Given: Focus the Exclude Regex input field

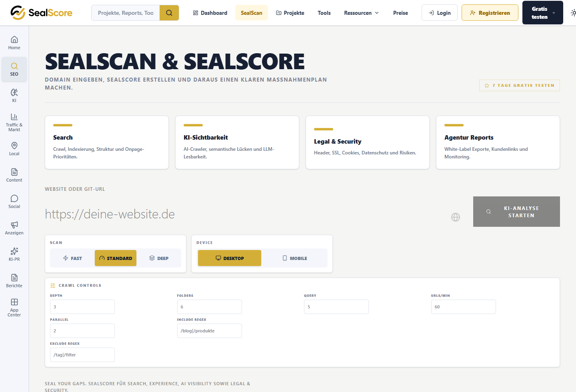Looking at the screenshot, I should click(82, 355).
